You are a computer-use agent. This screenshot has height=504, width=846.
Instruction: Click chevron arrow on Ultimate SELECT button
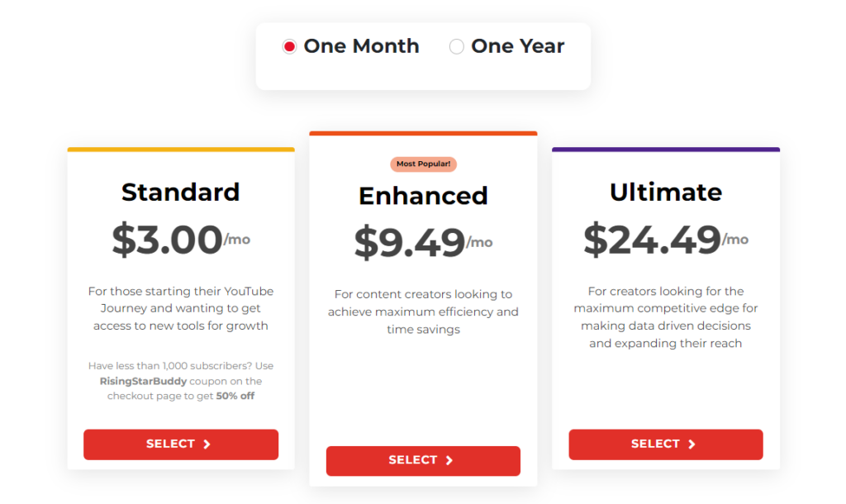692,445
